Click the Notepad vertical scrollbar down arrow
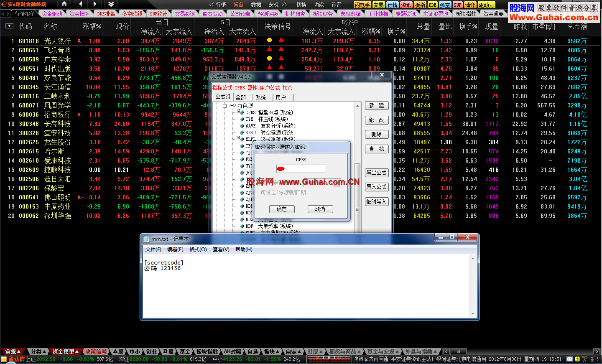The image size is (602, 364). (x=473, y=313)
